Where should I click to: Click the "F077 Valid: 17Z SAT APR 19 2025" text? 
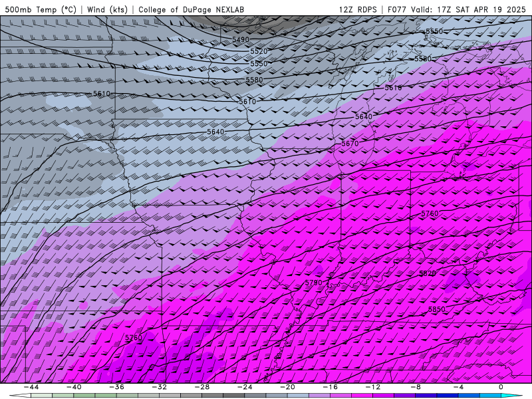point(457,9)
